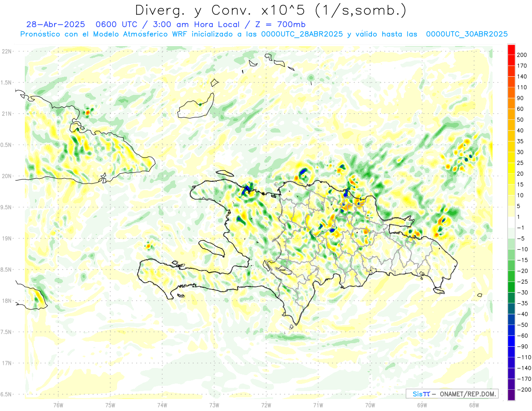Click the '72W' longitude label
The image size is (532, 411).
[266, 405]
